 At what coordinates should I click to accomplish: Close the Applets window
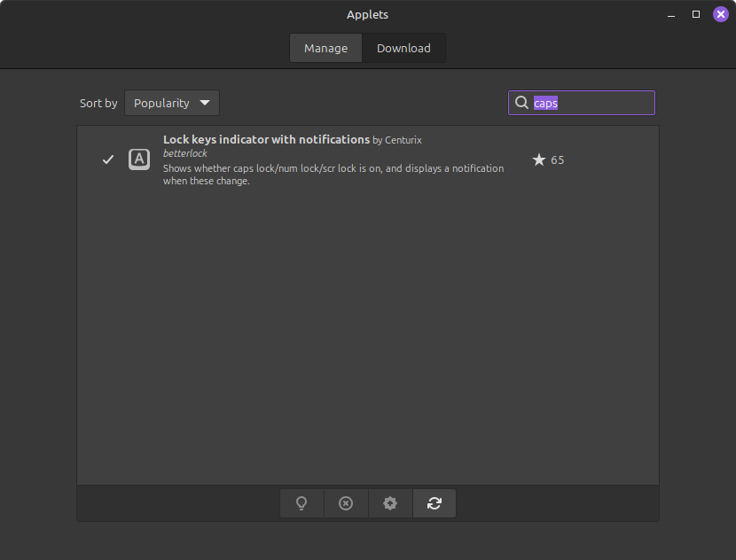click(721, 14)
